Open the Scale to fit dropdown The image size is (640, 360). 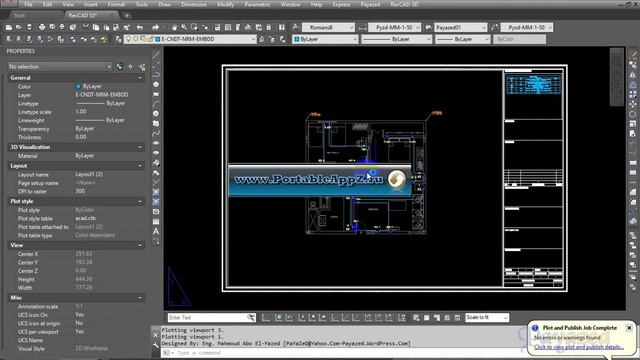(487, 318)
